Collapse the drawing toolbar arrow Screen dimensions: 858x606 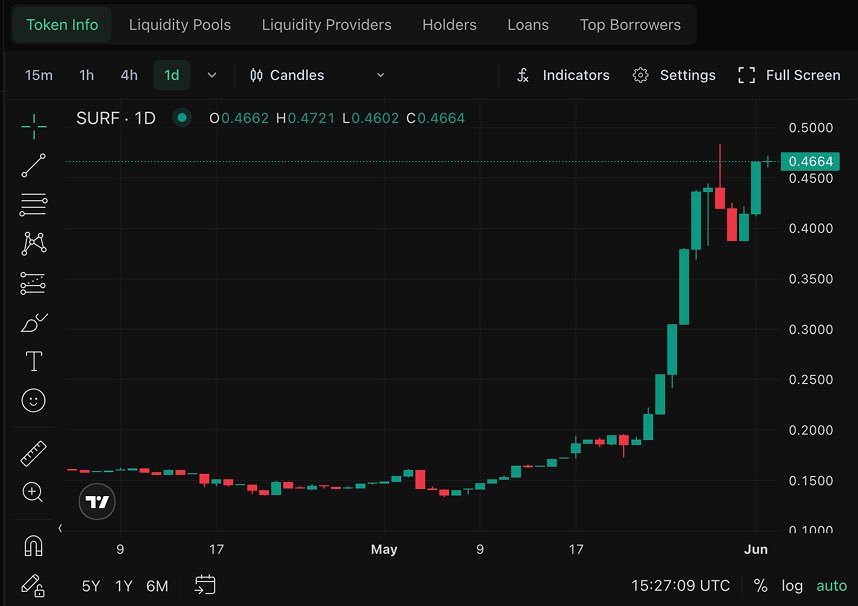[x=60, y=528]
